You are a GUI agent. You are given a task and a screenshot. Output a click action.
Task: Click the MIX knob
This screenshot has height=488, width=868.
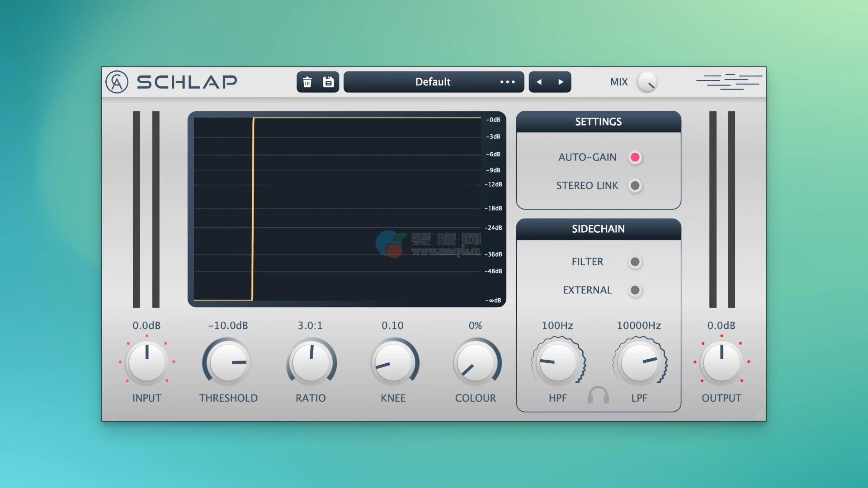646,82
